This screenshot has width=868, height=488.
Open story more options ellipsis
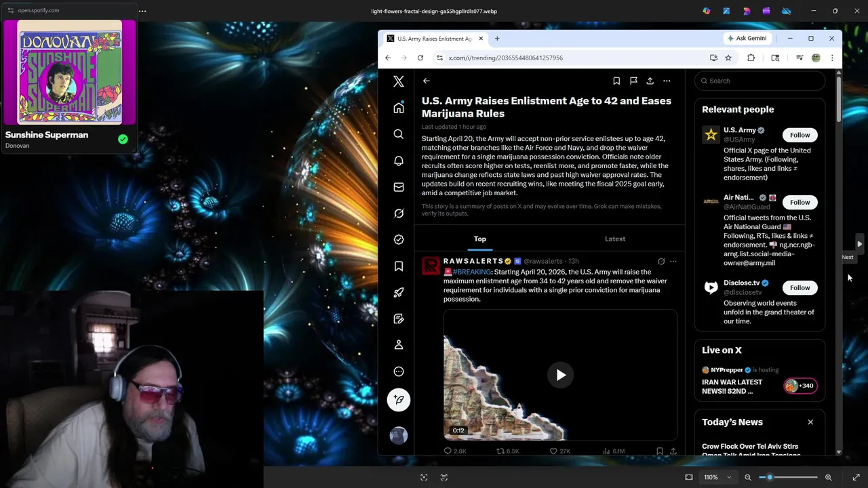pyautogui.click(x=667, y=81)
